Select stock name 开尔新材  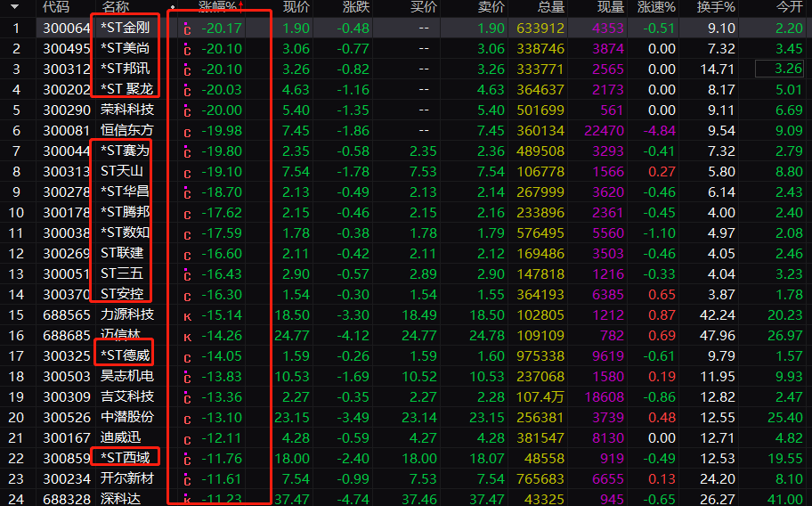pos(126,478)
